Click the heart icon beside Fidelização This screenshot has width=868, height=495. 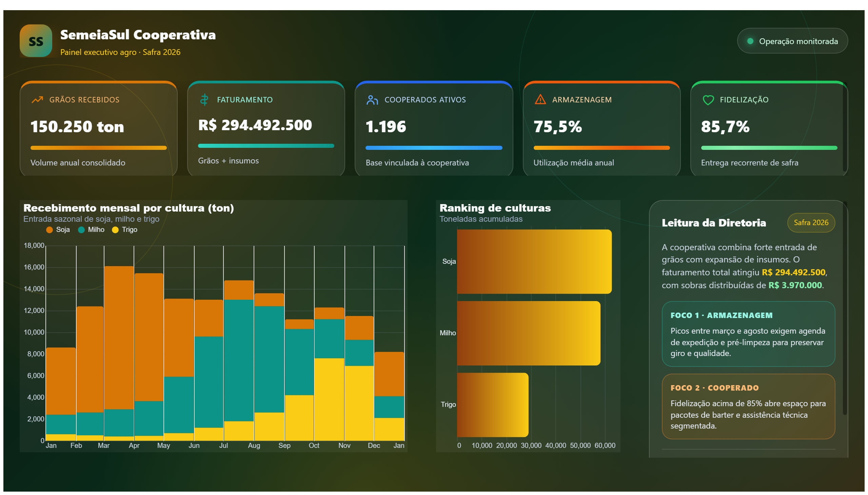click(x=708, y=100)
